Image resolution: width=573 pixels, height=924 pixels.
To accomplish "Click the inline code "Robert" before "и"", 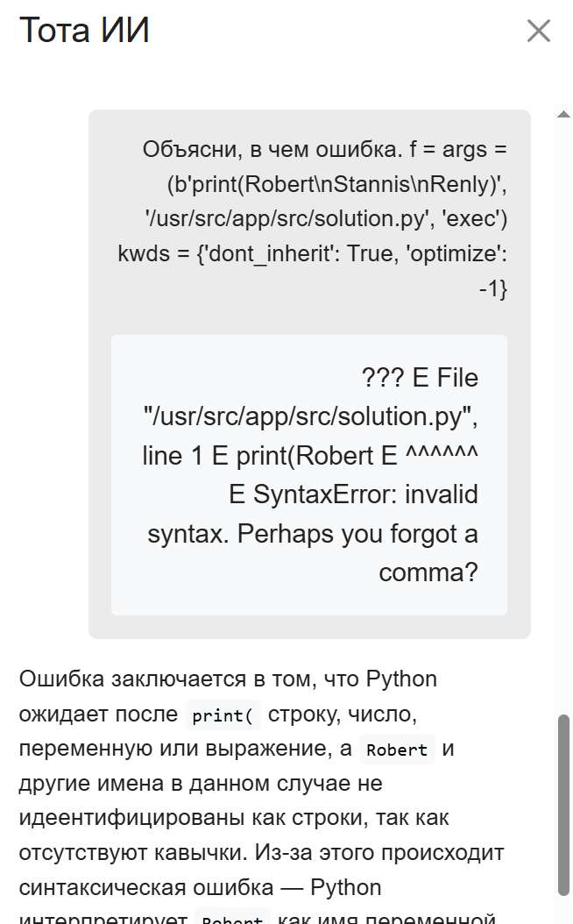I will coord(397,750).
